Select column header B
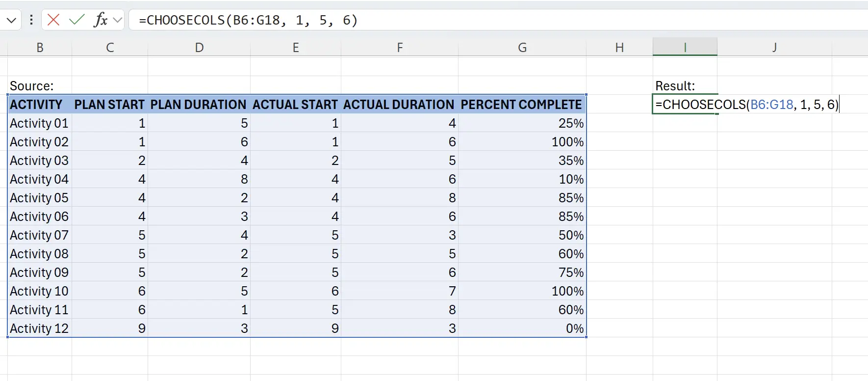The width and height of the screenshot is (868, 381). click(x=40, y=47)
